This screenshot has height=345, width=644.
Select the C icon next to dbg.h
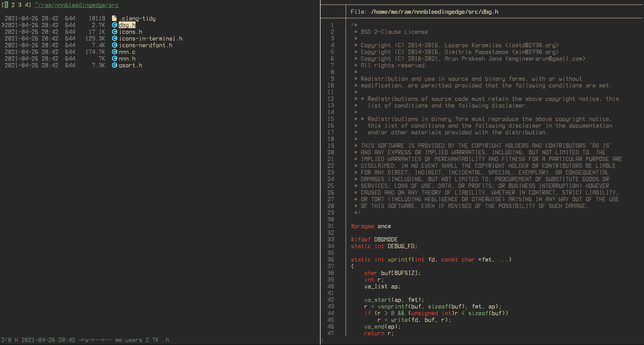[x=114, y=25]
